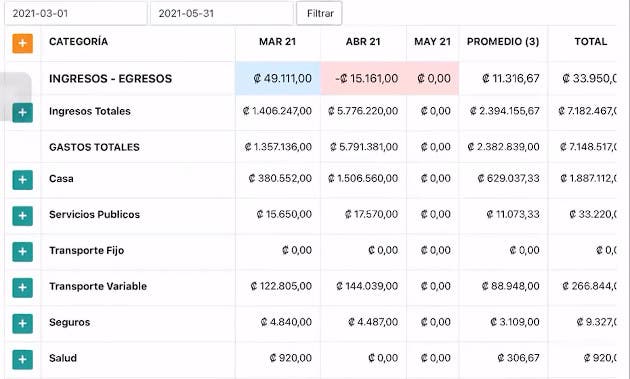Click the ₡ 2.382.839,00 average cell
Screen dimensions: 630x379
click(x=503, y=147)
